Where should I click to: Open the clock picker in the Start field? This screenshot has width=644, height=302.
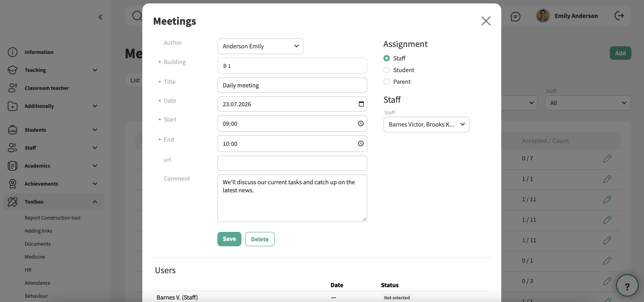361,124
